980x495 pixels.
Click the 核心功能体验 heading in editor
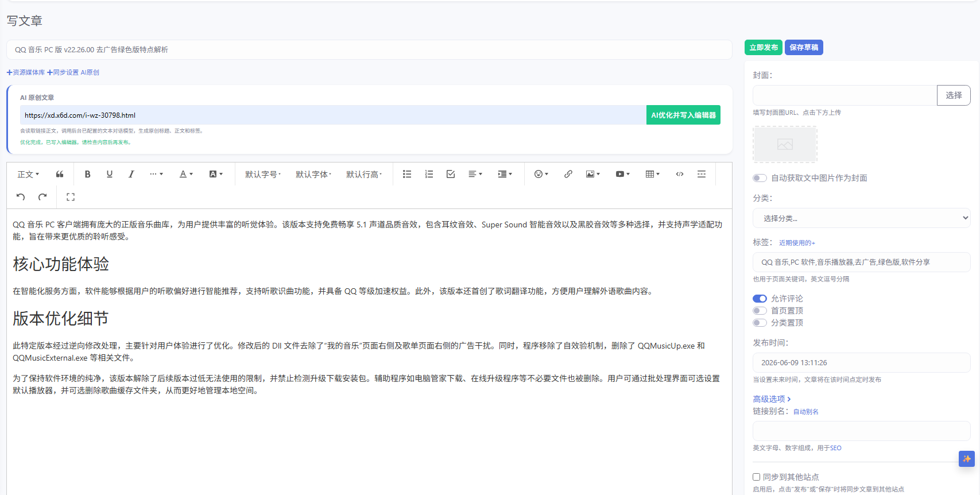pos(61,264)
